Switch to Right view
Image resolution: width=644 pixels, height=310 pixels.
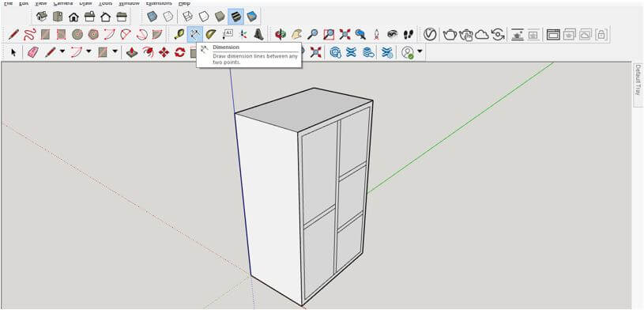(89, 17)
